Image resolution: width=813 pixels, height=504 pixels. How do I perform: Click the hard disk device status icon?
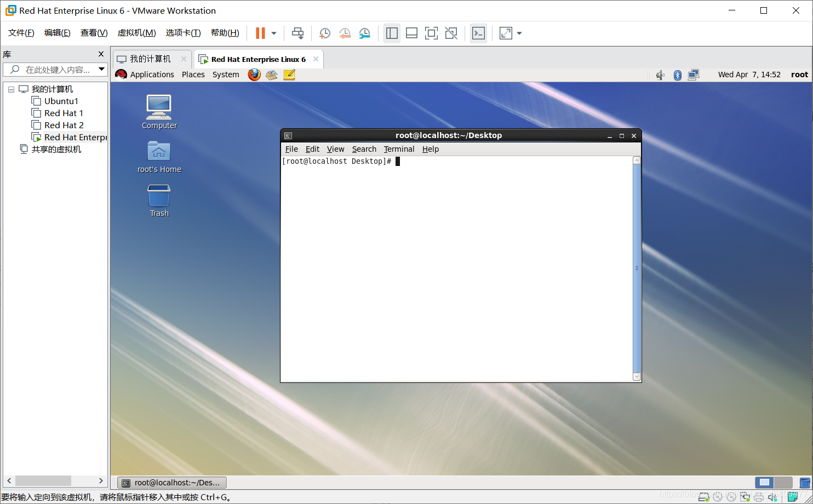coord(704,497)
